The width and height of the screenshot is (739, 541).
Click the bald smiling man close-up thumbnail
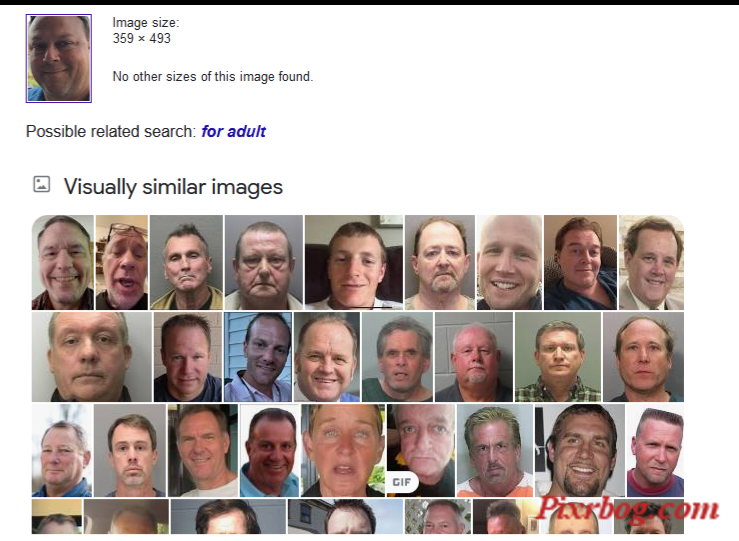509,262
